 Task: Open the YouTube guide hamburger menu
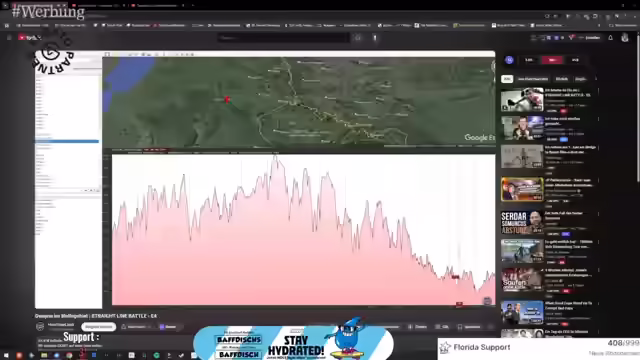pos(9,38)
